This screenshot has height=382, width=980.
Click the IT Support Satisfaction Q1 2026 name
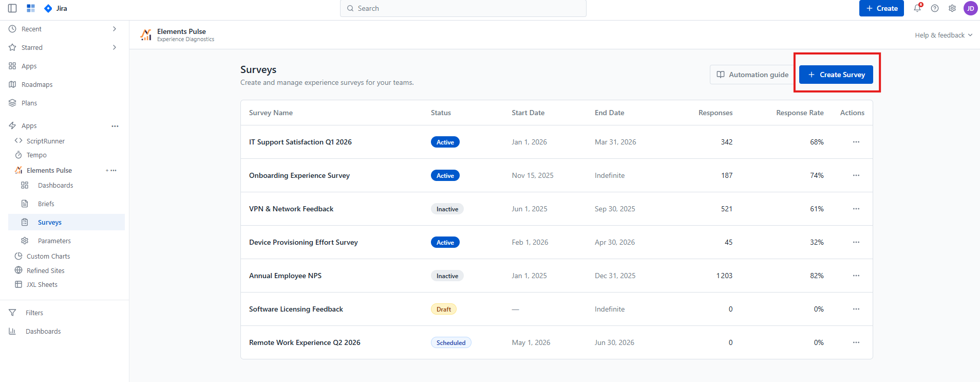(300, 142)
